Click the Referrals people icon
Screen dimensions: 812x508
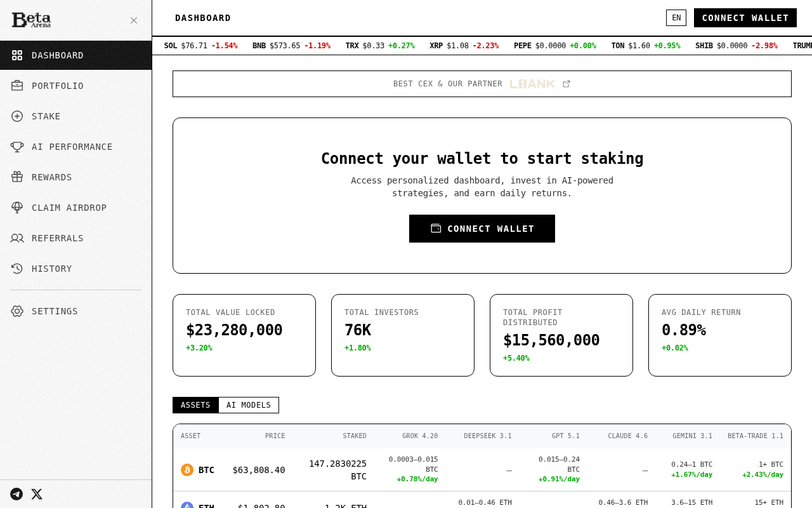coord(17,238)
